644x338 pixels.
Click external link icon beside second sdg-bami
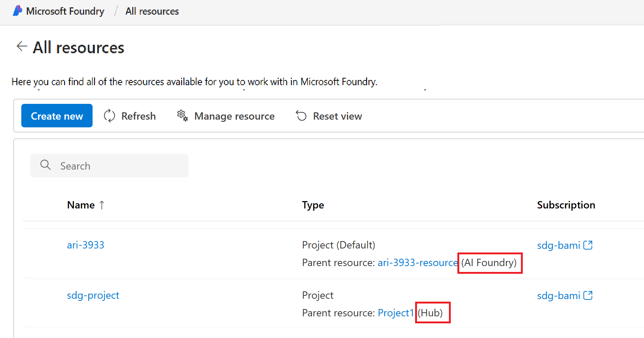[x=588, y=295]
